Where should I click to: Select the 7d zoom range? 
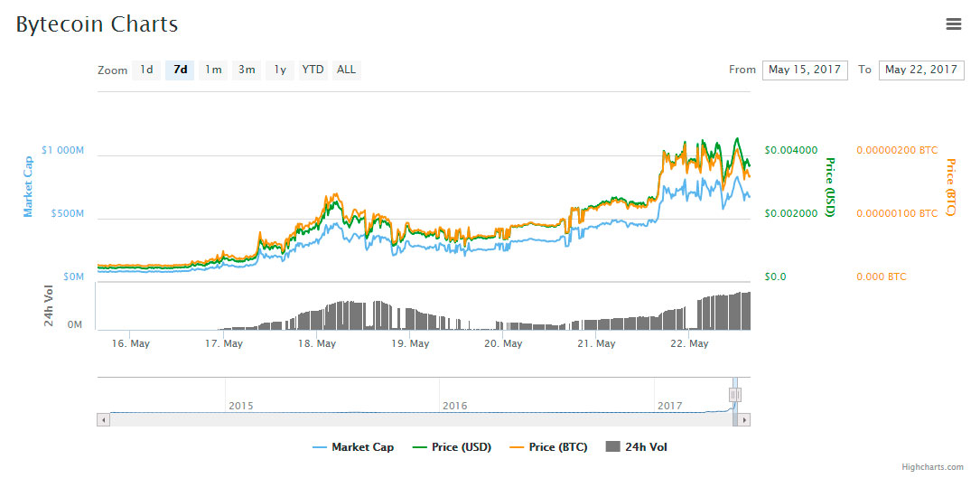180,70
